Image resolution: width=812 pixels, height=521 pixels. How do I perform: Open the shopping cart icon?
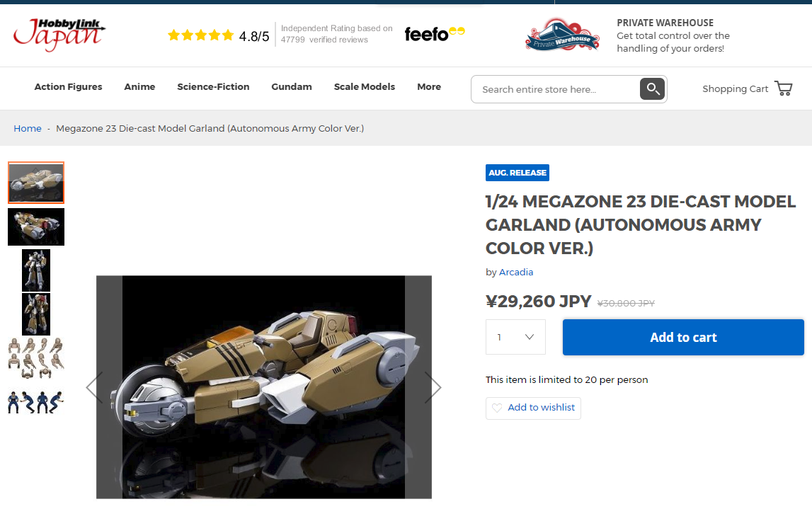click(x=783, y=88)
